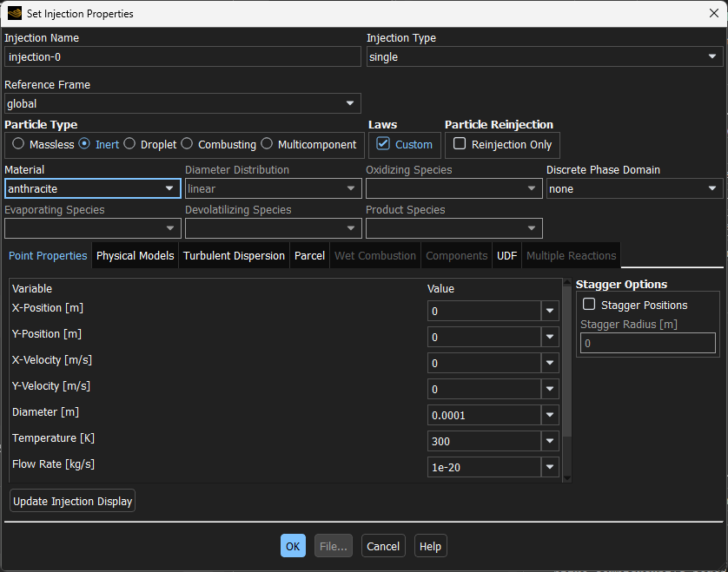
Task: Enable Stagger Positions checkbox
Action: [589, 305]
